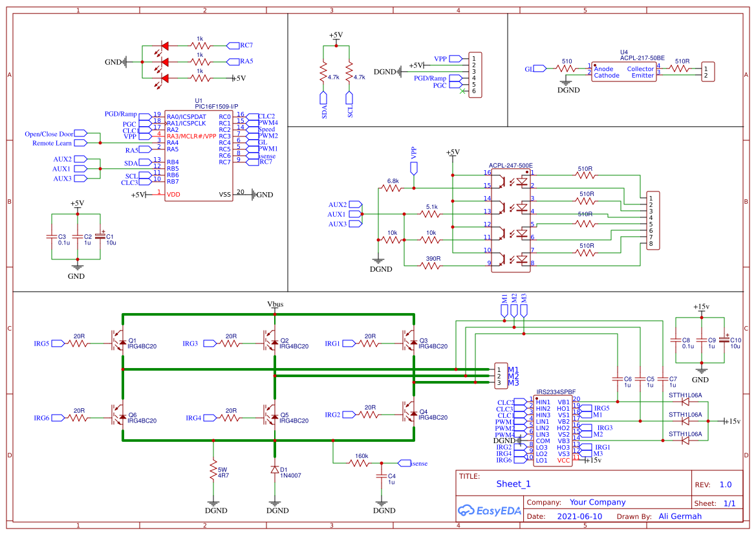Select the DGND ground symbol below D1
Viewport: 756px width, 535px height.
(276, 501)
